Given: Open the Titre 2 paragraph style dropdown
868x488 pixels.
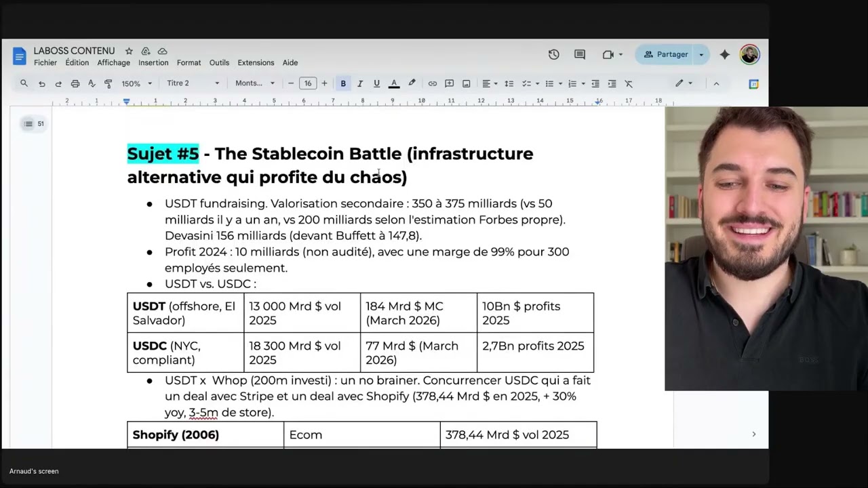Looking at the screenshot, I should click(x=193, y=83).
